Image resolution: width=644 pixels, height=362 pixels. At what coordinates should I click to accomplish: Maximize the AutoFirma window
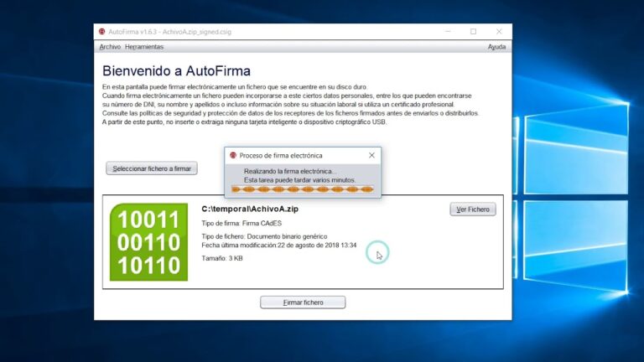473,32
